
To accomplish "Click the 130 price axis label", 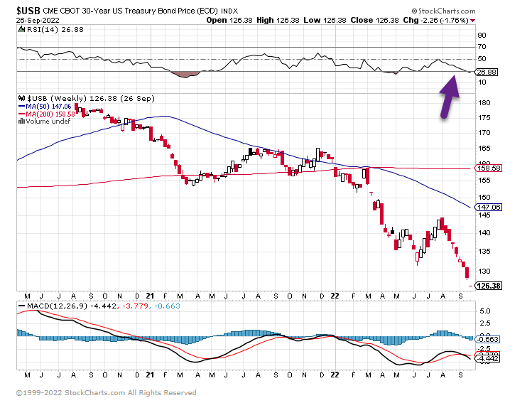I will tap(484, 272).
